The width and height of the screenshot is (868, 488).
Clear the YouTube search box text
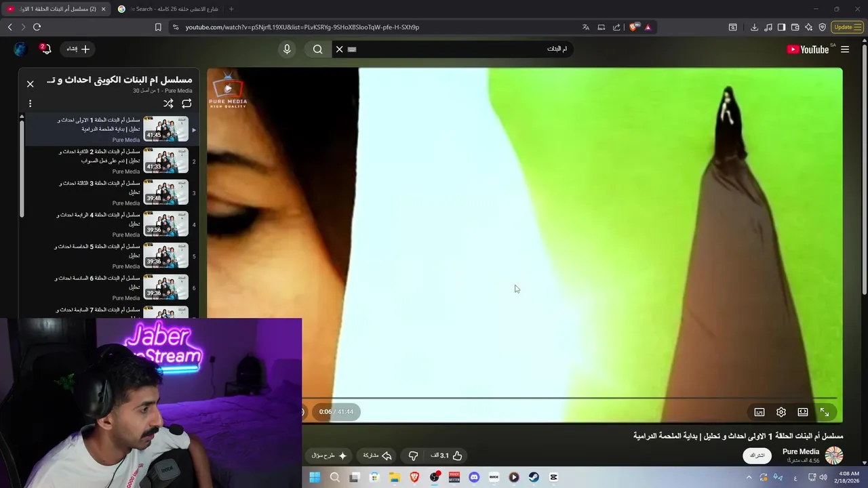[340, 49]
